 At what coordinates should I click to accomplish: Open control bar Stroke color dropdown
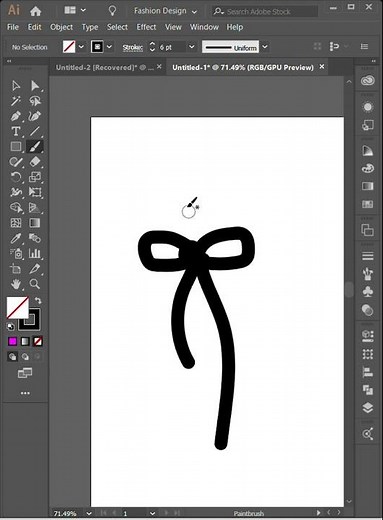click(x=109, y=47)
